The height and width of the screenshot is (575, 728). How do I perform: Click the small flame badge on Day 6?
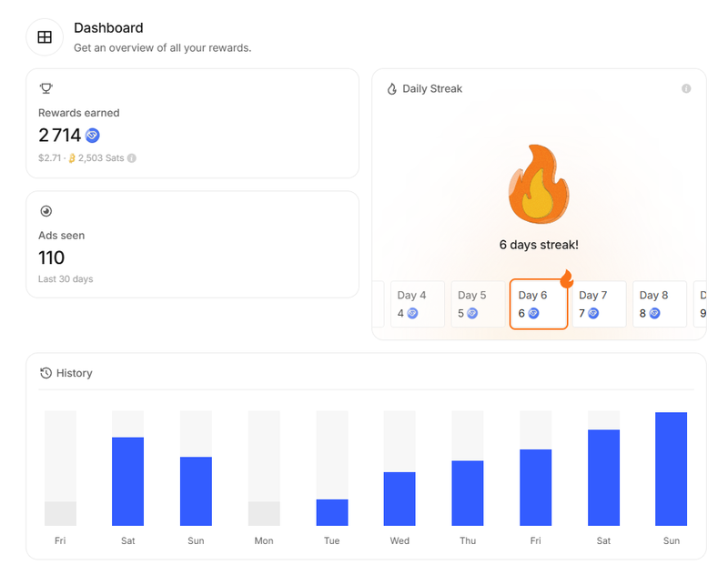tap(566, 278)
